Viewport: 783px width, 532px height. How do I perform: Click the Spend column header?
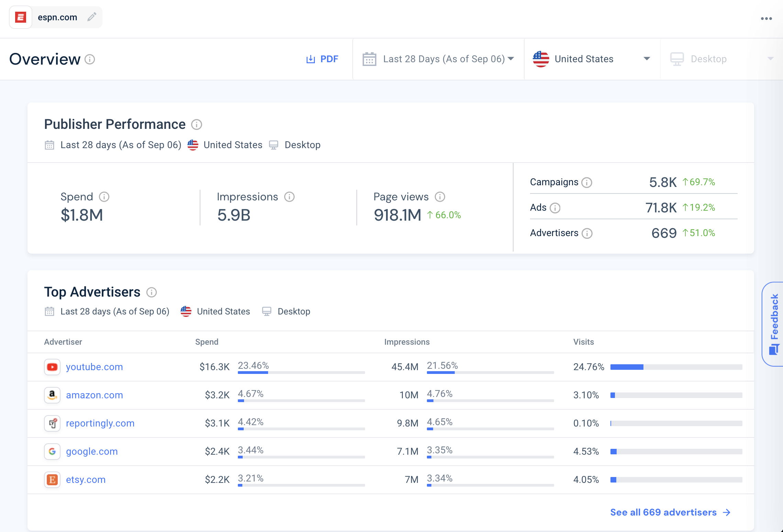click(207, 342)
